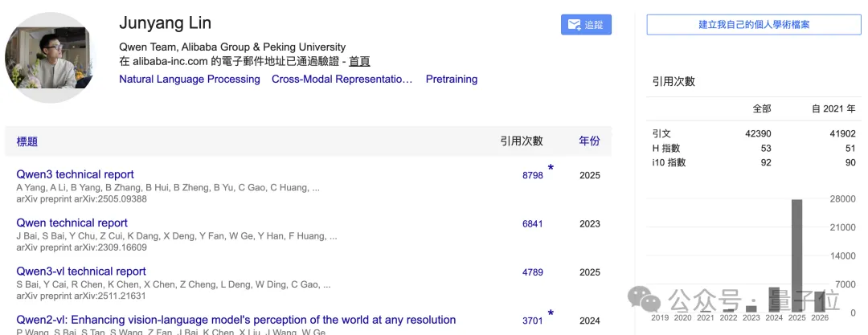Open the Qwen2-vl vision-language model paper
Screen dimensions: 868x335
pos(235,320)
